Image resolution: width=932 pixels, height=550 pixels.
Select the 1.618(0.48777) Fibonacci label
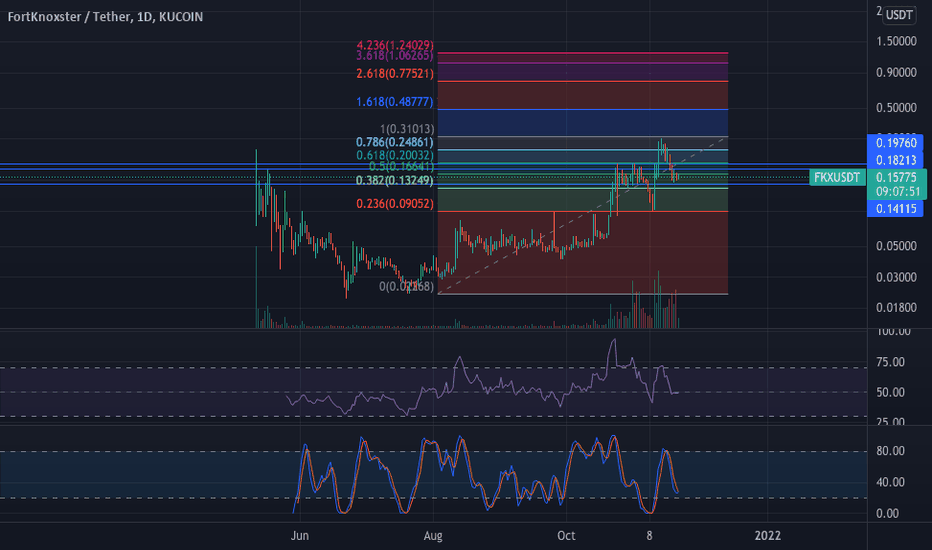coord(395,102)
